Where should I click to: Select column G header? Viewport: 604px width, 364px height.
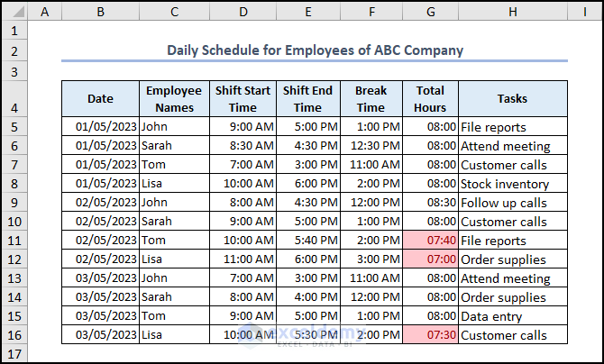click(x=431, y=11)
